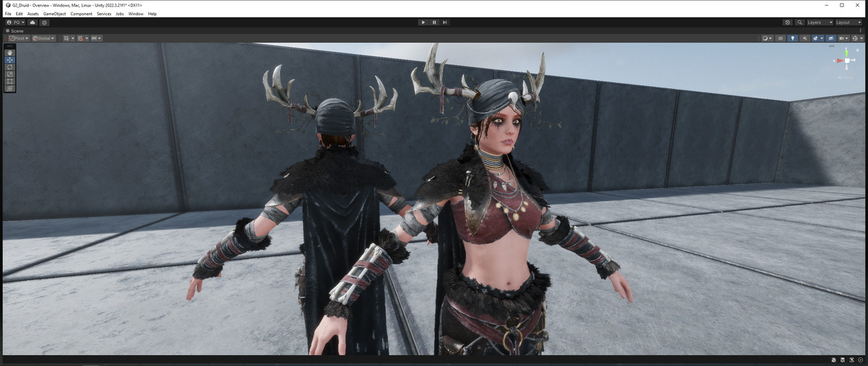
Task: Expand grid visibility options arrow
Action: click(72, 38)
